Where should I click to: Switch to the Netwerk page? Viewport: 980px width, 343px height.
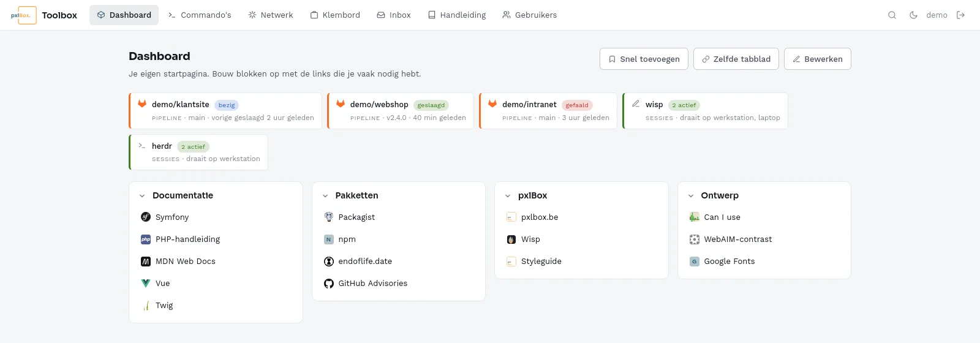click(x=271, y=15)
